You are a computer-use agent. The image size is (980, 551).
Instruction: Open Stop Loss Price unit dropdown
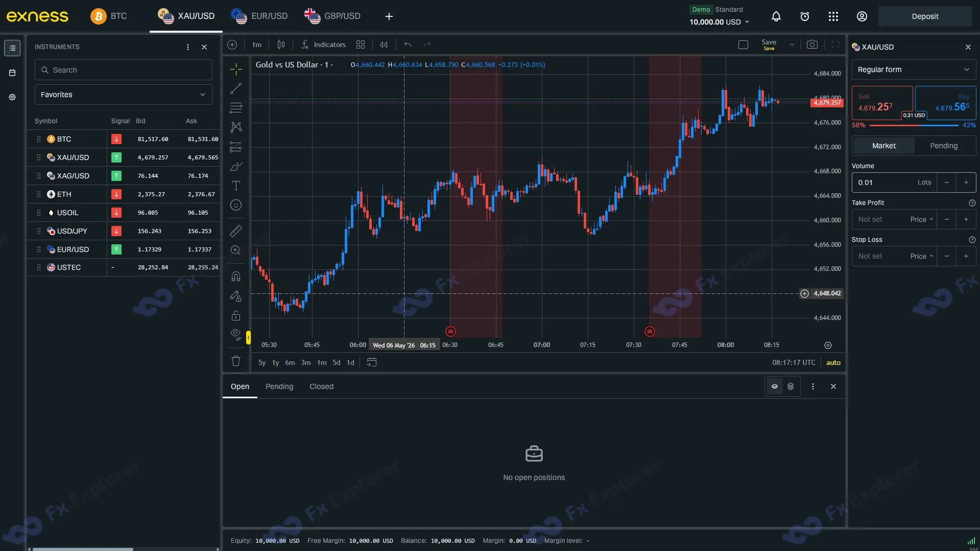pos(922,256)
